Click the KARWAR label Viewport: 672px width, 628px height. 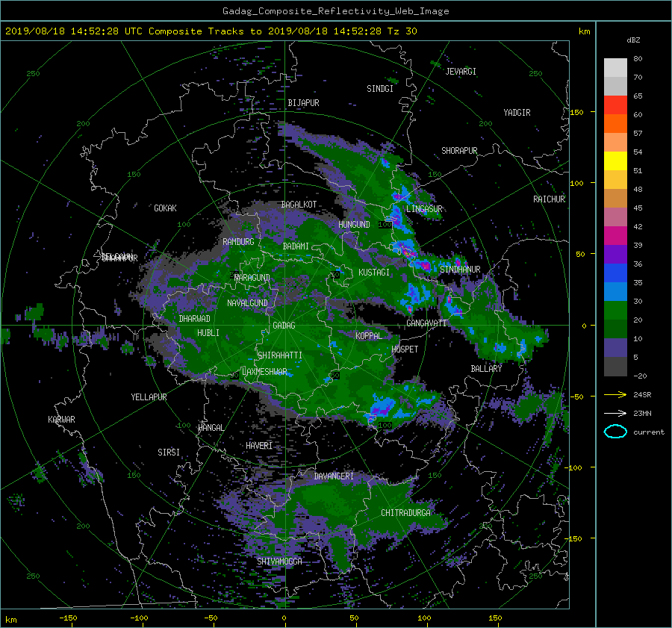click(61, 420)
